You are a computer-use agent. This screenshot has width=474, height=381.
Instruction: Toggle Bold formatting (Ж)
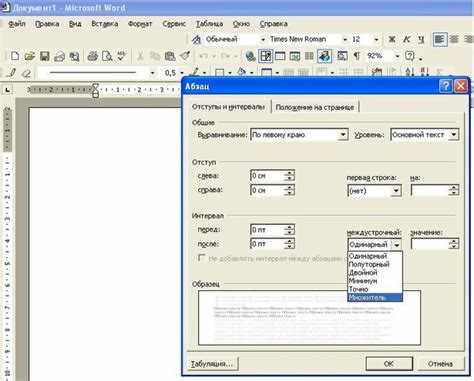(392, 39)
